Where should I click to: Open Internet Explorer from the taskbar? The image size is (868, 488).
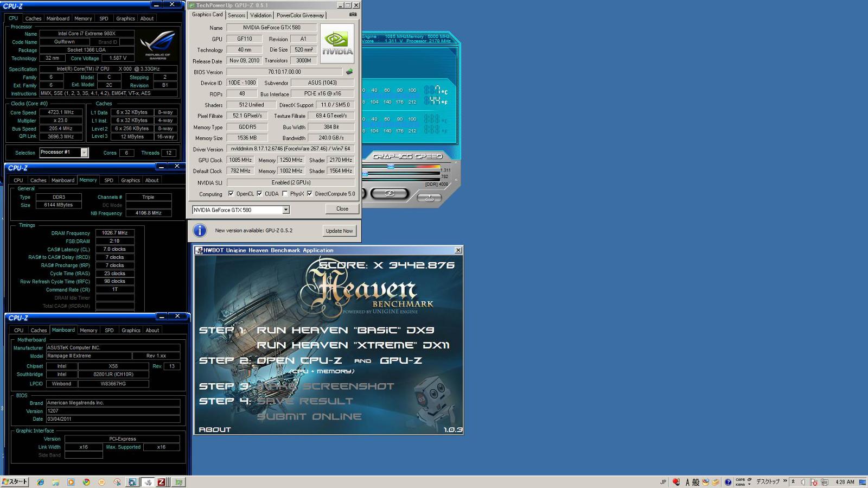point(41,482)
